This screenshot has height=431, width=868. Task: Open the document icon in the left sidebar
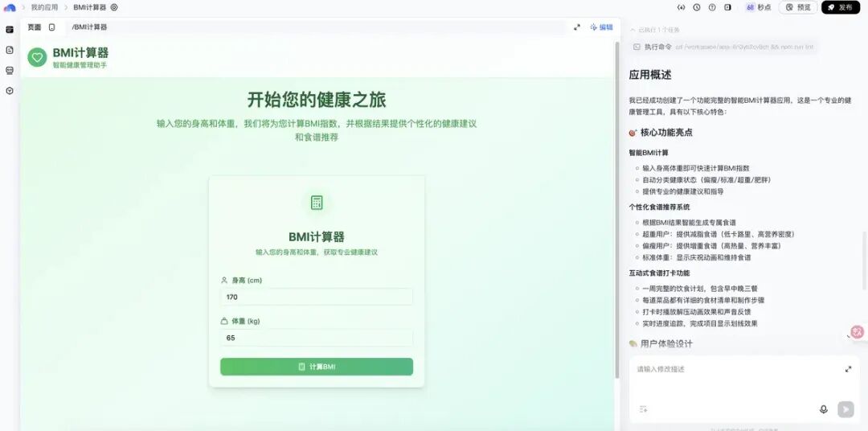click(x=10, y=50)
